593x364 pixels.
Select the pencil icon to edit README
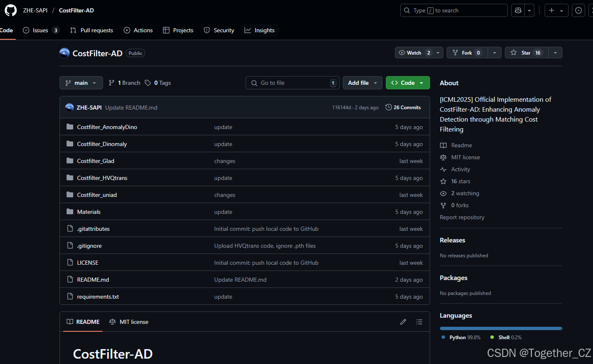pyautogui.click(x=403, y=321)
